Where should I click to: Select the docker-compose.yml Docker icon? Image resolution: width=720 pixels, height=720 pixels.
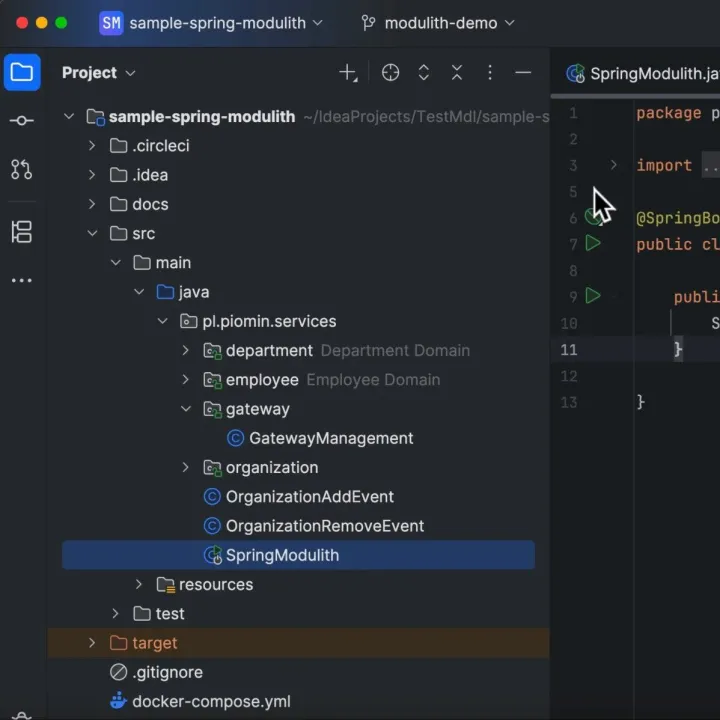tap(118, 701)
